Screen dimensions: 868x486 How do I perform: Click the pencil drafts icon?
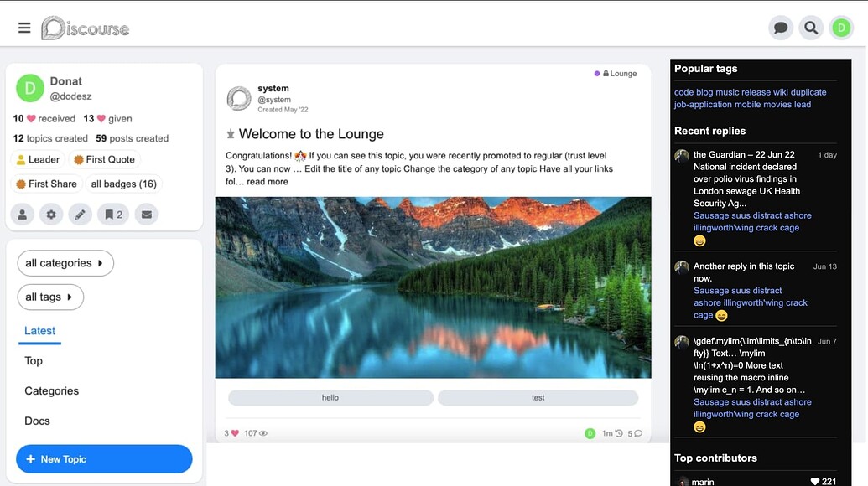80,215
